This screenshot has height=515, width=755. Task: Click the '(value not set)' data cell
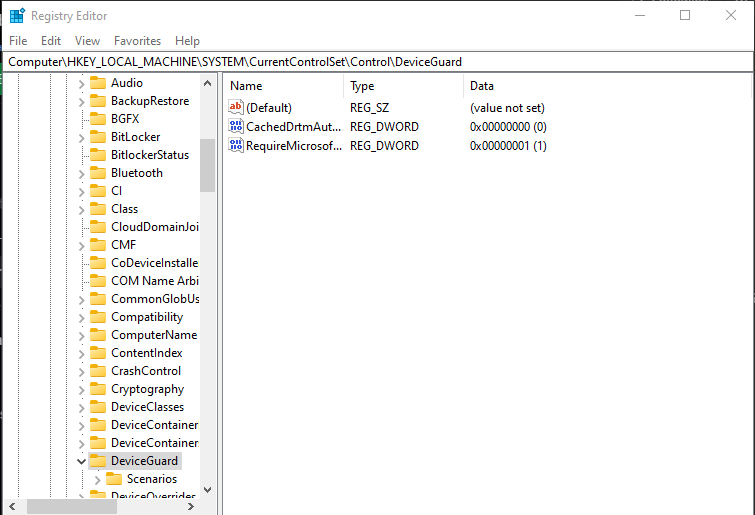(x=507, y=108)
